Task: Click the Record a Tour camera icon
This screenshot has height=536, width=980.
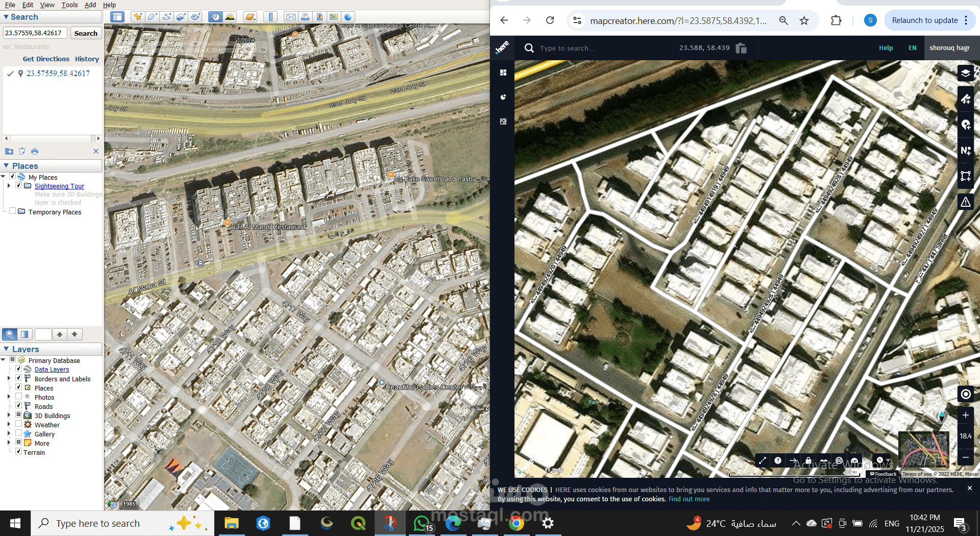Action: tap(195, 17)
